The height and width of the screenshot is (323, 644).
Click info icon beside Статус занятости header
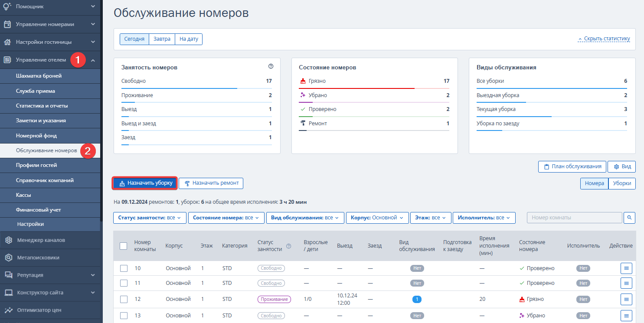pyautogui.click(x=289, y=246)
